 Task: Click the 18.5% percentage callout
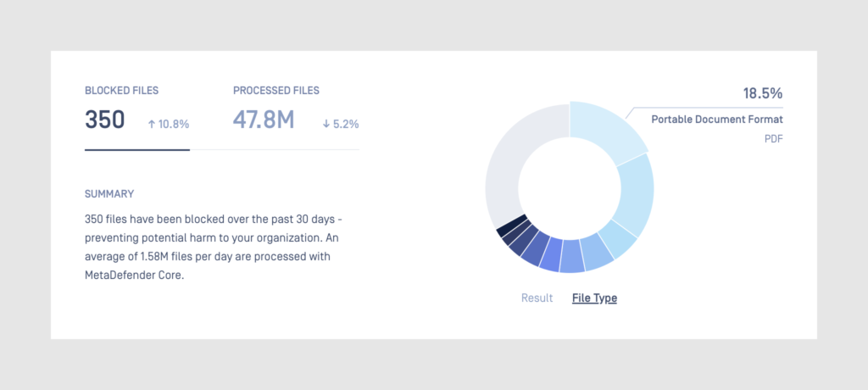tap(763, 93)
